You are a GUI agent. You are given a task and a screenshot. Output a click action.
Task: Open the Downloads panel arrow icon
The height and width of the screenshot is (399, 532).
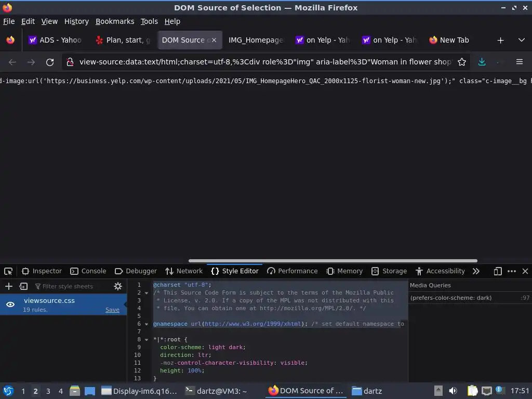tap(482, 62)
